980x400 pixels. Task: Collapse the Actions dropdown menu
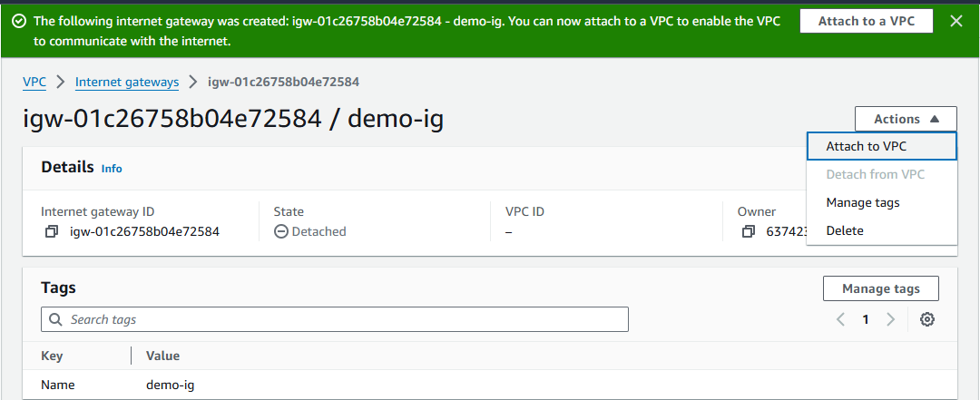pyautogui.click(x=906, y=119)
